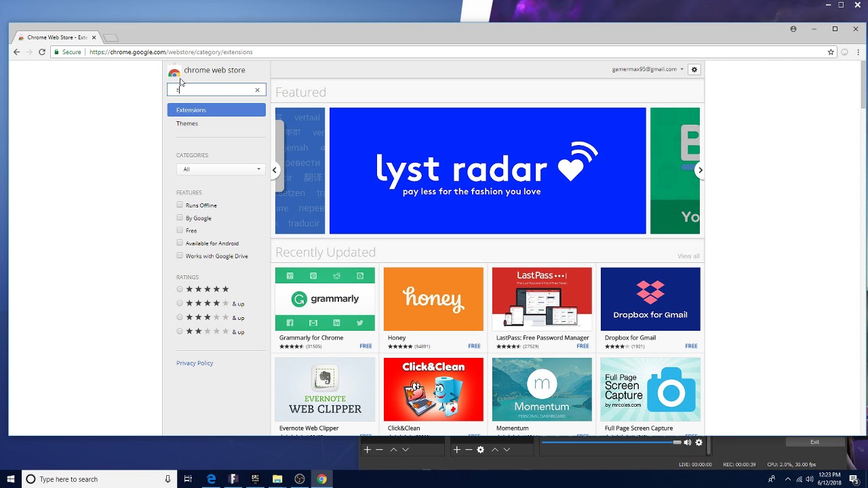Open the Fortnite taskbar icon
Screen dimensions: 868x488
pos(233,479)
